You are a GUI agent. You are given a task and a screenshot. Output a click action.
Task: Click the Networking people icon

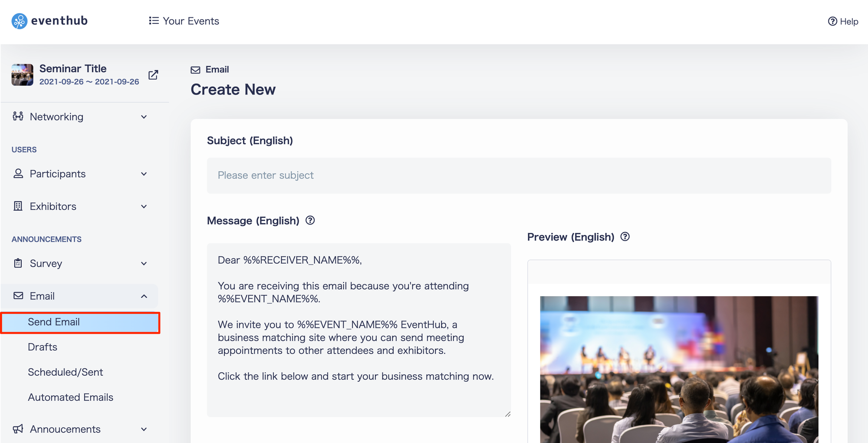[18, 116]
